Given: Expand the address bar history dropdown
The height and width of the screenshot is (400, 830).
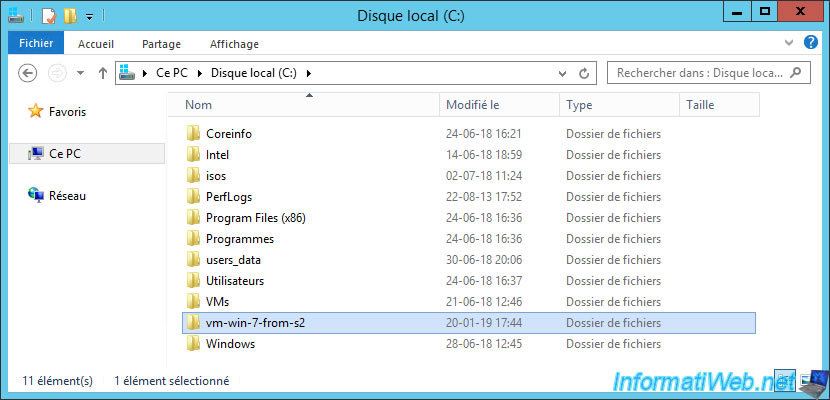Looking at the screenshot, I should (x=562, y=73).
